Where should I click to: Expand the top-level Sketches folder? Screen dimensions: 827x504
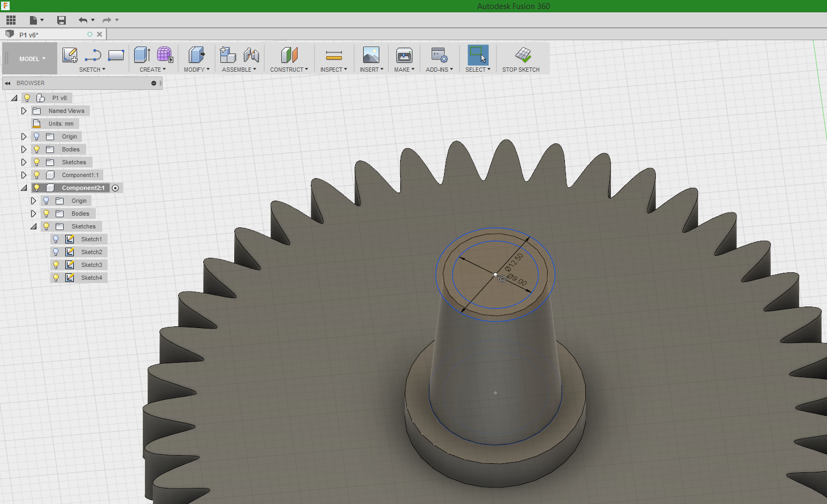click(x=24, y=162)
